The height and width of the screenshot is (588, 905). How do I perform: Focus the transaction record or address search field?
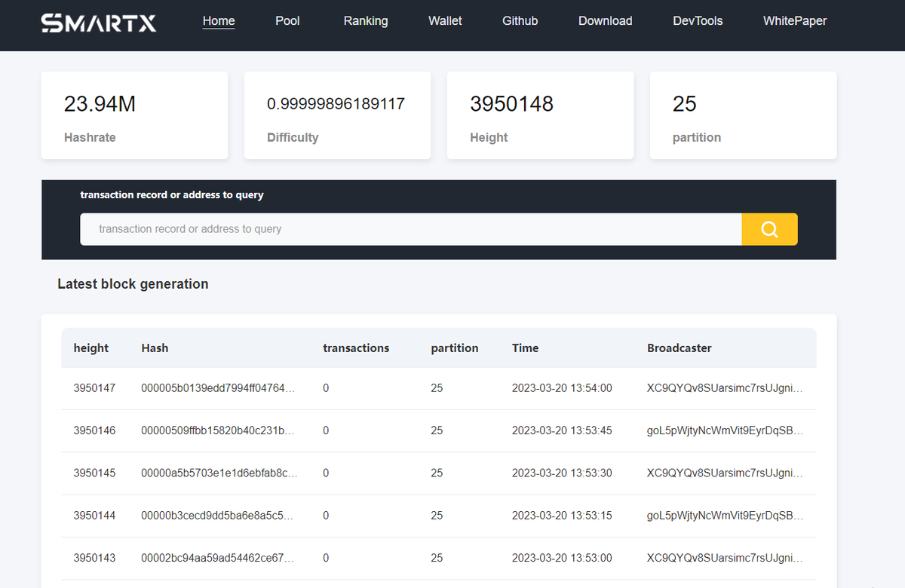[x=411, y=229]
